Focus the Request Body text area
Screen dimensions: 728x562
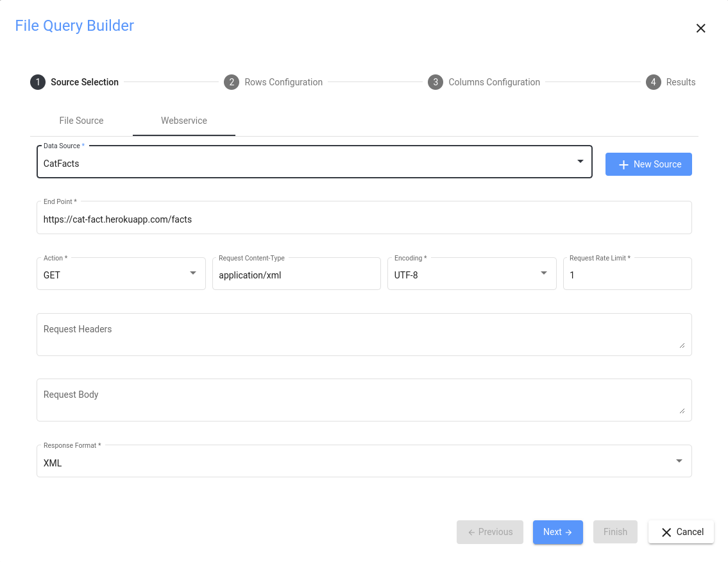364,400
